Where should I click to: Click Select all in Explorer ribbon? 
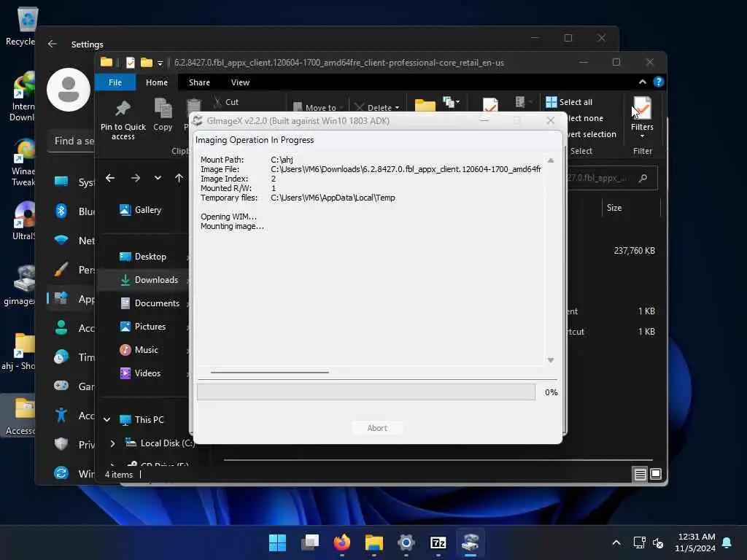coord(569,102)
